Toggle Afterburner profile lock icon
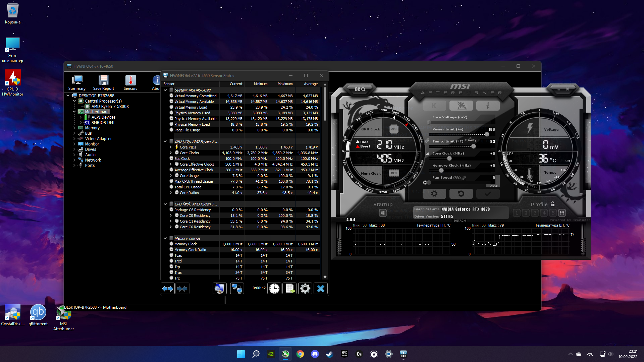Viewport: 644px width, 362px height. pyautogui.click(x=553, y=204)
